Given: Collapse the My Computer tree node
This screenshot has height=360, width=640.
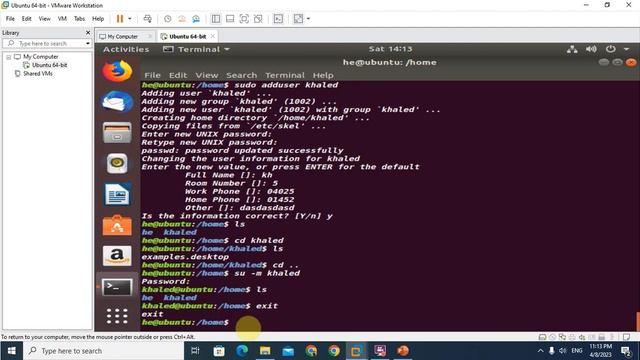Looking at the screenshot, I should pos(8,57).
